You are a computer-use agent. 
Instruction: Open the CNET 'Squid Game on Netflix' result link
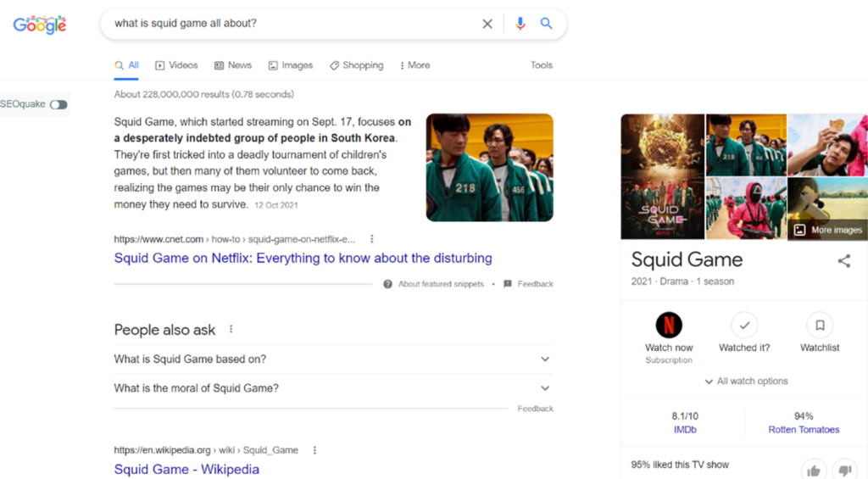click(303, 258)
